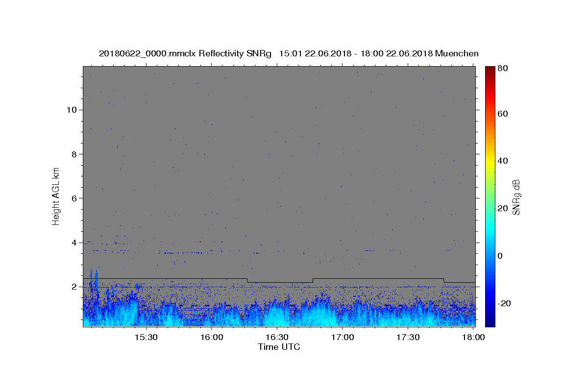Click the height tick label 2
Screen dimensions: 588x392
(74, 287)
